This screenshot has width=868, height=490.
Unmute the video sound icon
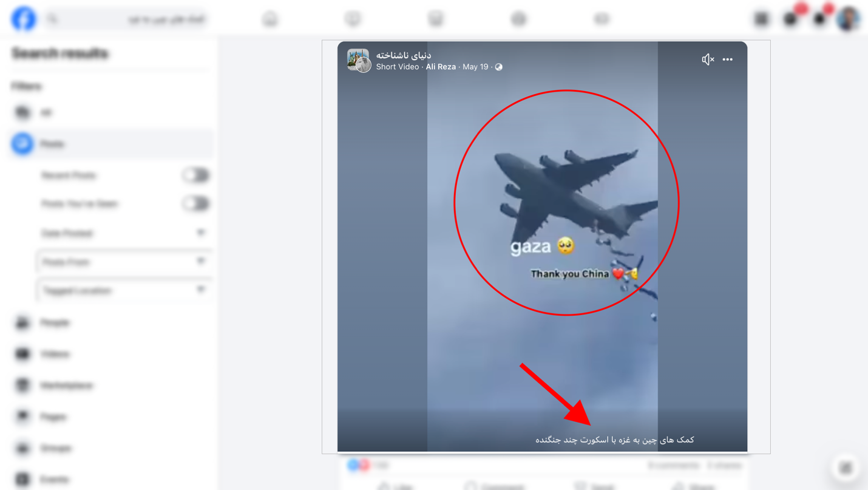708,60
